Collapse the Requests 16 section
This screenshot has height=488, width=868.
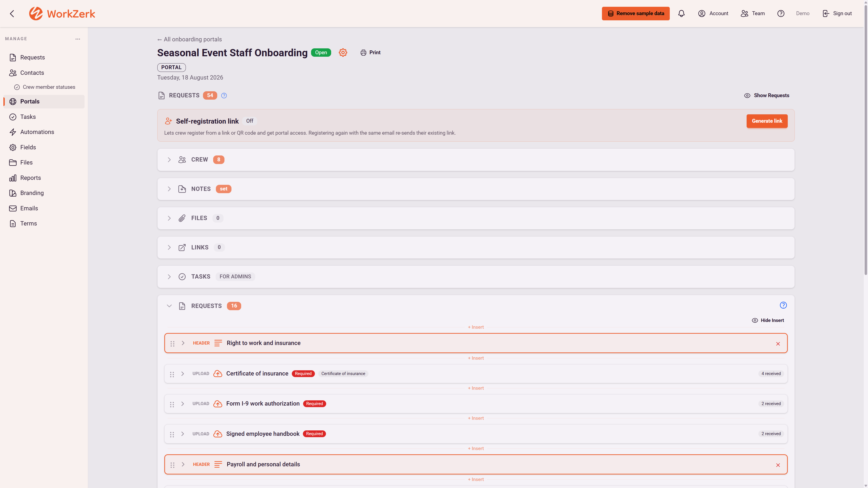click(169, 306)
